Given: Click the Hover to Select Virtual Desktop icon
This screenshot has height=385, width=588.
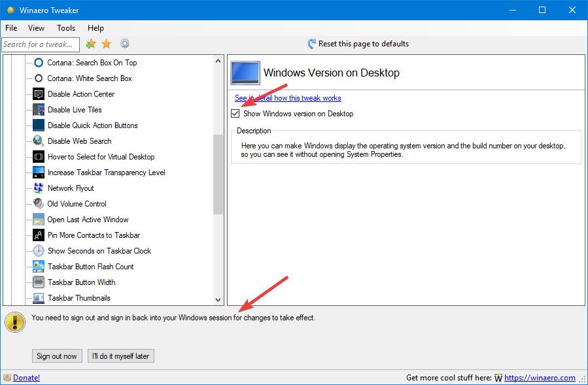Looking at the screenshot, I should point(39,157).
